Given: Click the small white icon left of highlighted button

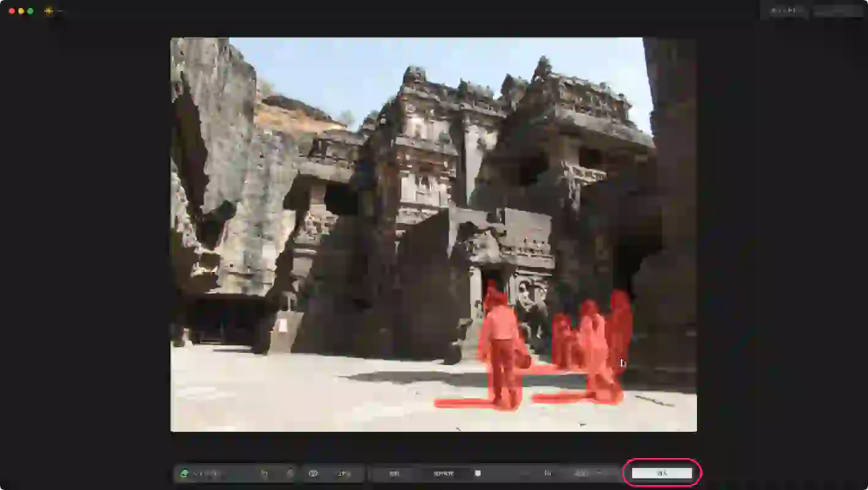Looking at the screenshot, I should click(x=548, y=473).
